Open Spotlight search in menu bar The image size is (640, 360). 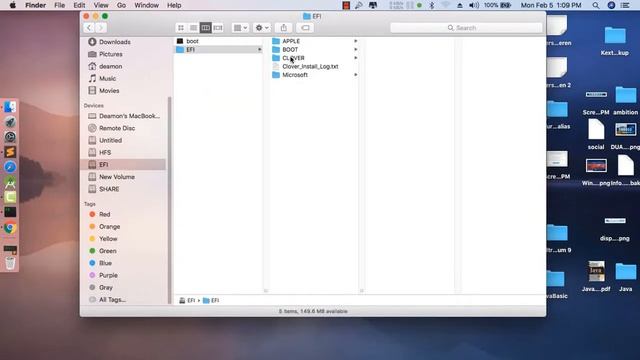[x=596, y=5]
